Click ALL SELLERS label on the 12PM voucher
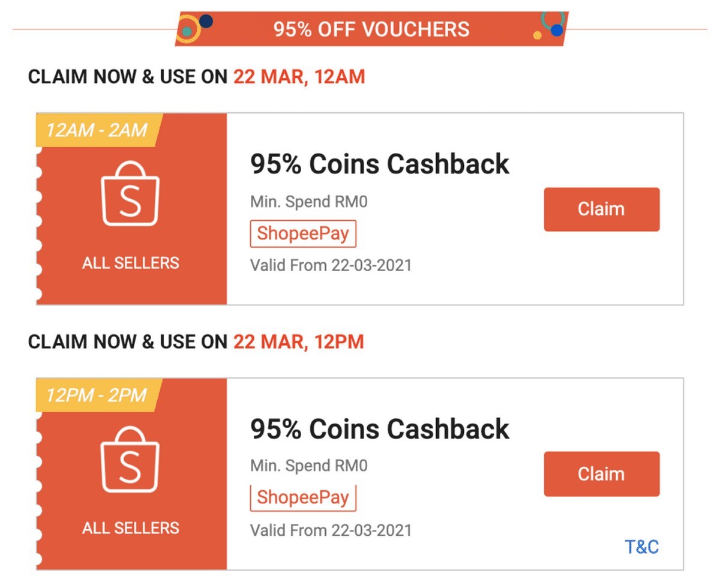 pyautogui.click(x=131, y=528)
